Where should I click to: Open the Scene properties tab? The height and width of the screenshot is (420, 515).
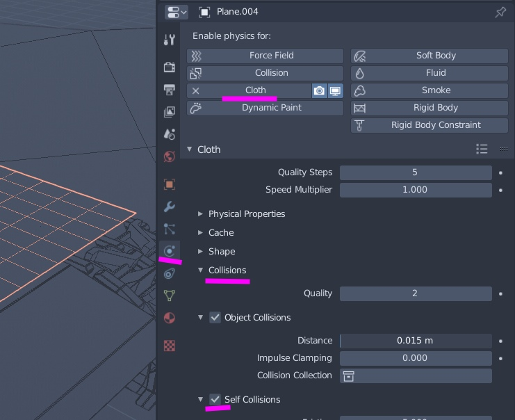(x=170, y=134)
